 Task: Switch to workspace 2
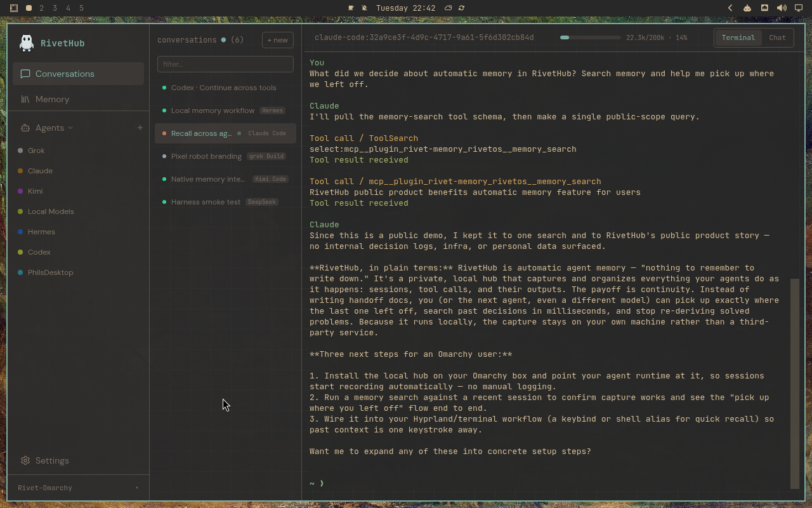(x=42, y=8)
